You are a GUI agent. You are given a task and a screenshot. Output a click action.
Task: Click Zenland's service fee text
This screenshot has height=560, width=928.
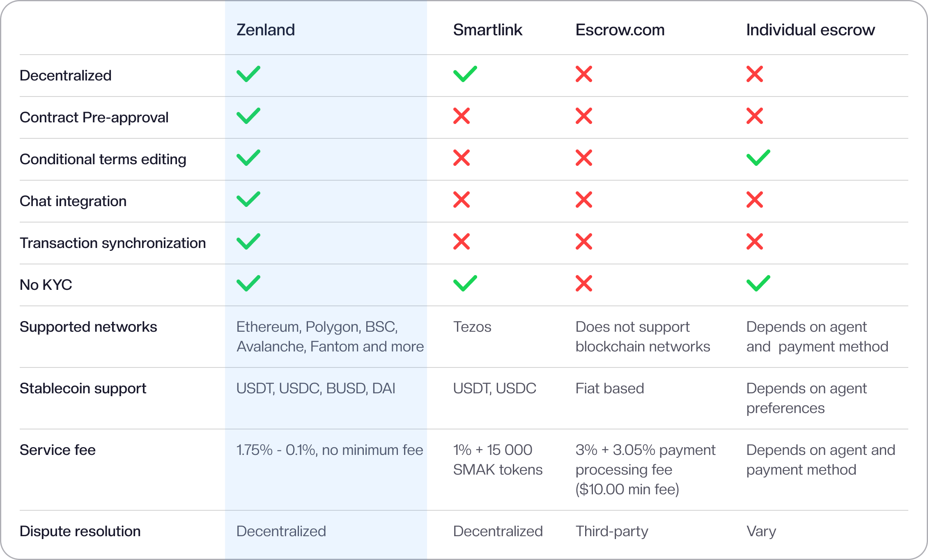click(x=330, y=450)
